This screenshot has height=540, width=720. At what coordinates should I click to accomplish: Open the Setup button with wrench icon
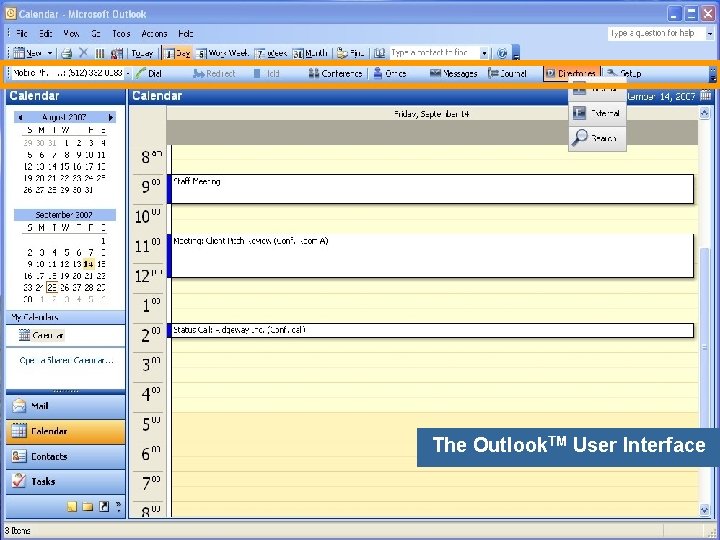click(624, 73)
